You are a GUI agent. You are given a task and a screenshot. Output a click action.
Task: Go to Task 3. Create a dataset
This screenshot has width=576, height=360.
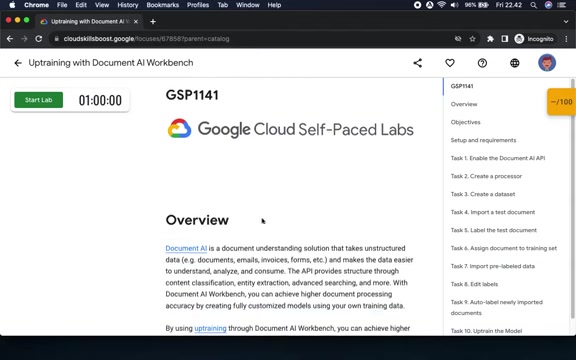[483, 194]
